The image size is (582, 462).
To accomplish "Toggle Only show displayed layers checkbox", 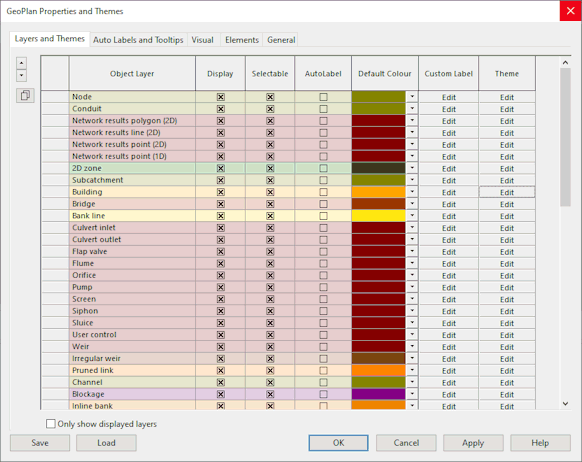I will [51, 424].
